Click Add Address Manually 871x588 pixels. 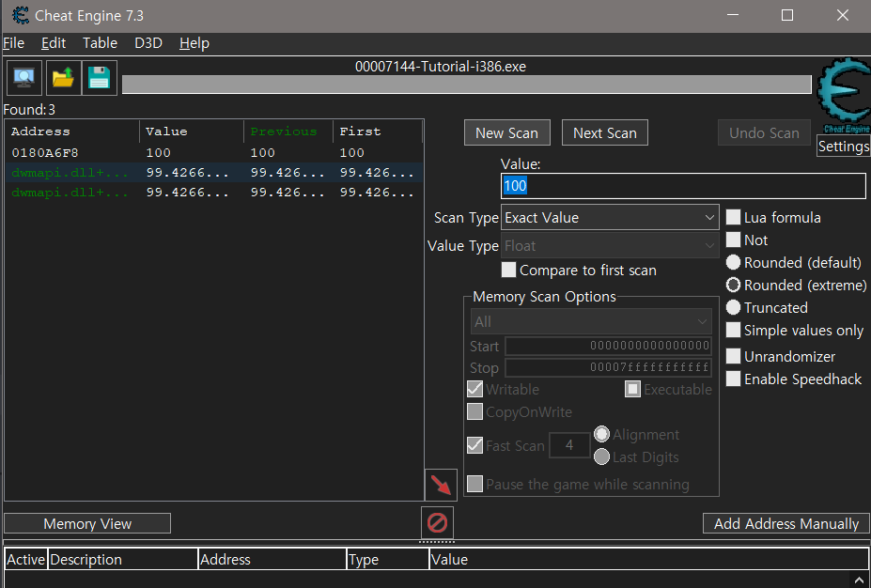pyautogui.click(x=785, y=523)
